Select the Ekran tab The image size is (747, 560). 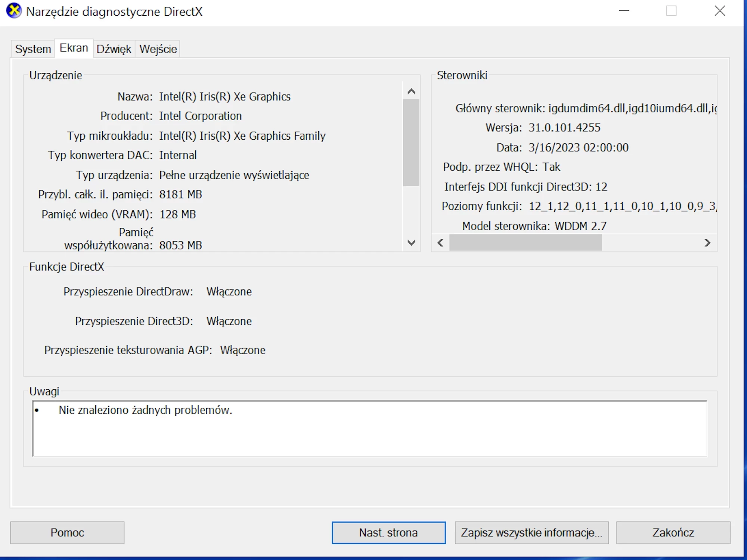click(74, 48)
